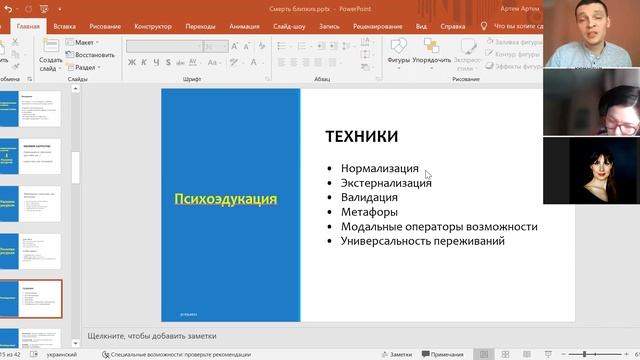Click the Redo arrow icon
The image size is (640, 360).
[28, 9]
